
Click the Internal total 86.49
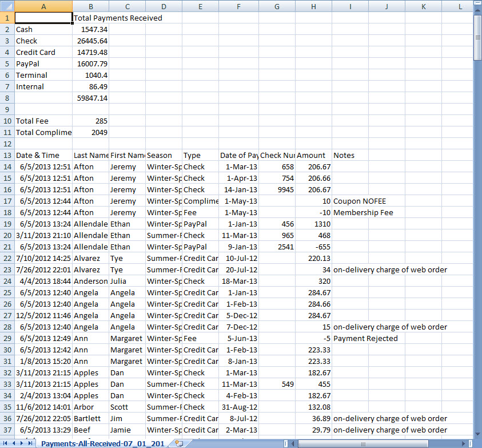point(91,86)
